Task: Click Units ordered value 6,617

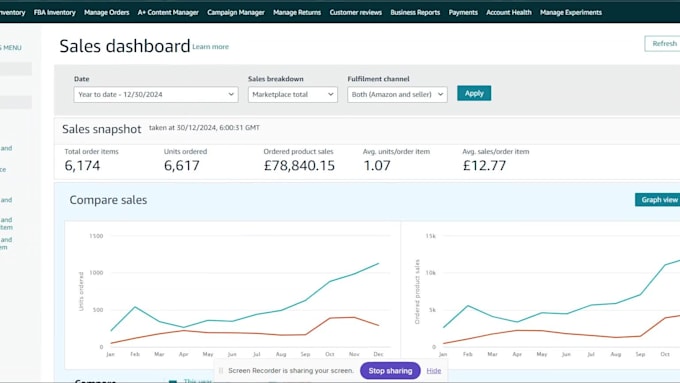Action: [182, 166]
